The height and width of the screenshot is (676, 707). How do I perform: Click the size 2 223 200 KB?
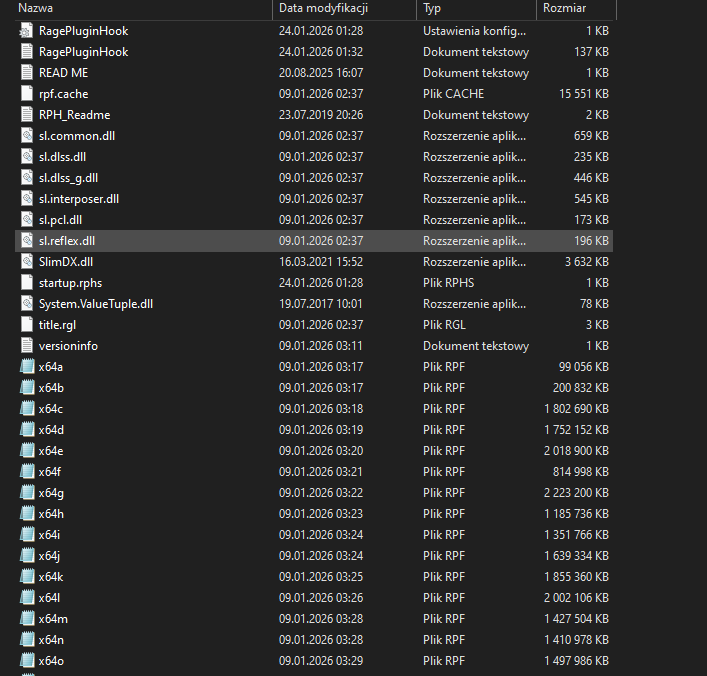[576, 493]
